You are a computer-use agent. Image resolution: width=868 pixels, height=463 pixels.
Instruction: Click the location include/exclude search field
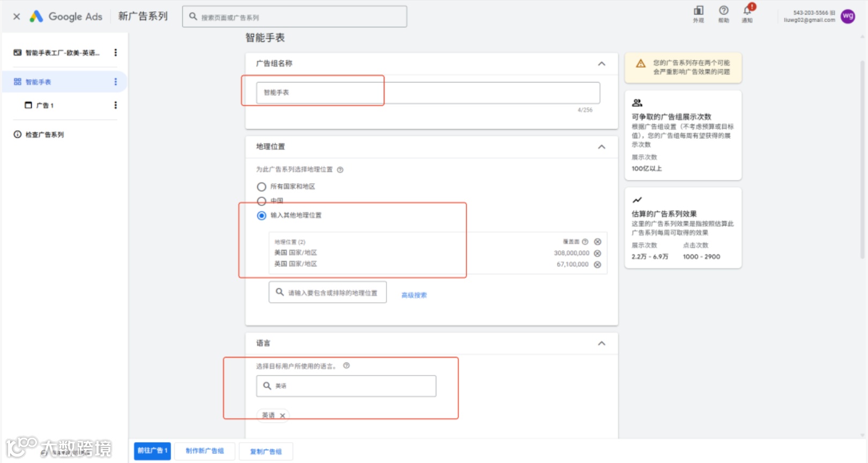[328, 293]
